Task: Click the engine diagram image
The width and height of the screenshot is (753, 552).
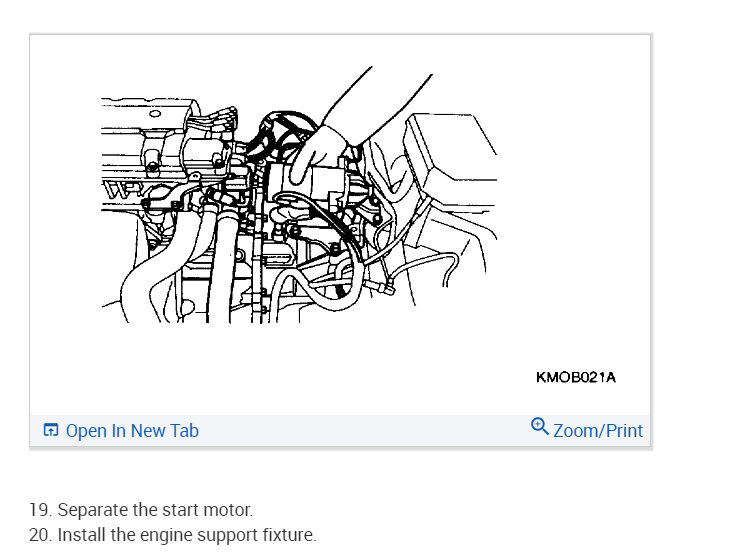Action: [x=299, y=195]
